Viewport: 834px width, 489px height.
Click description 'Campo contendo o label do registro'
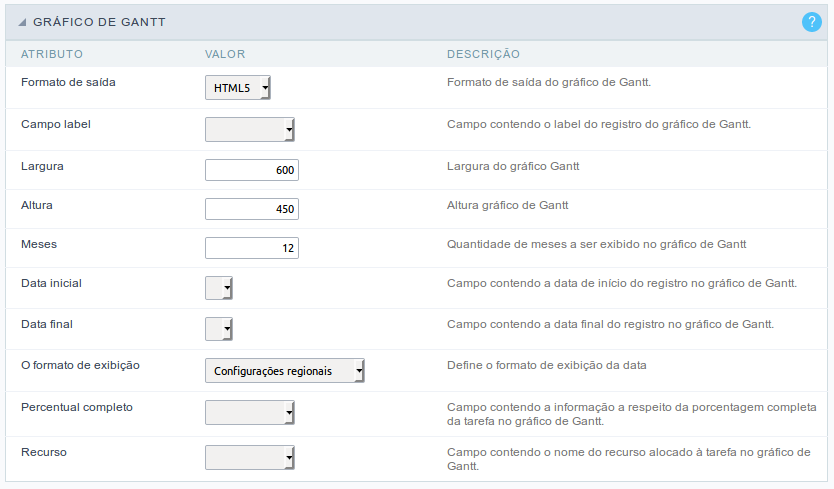(599, 125)
